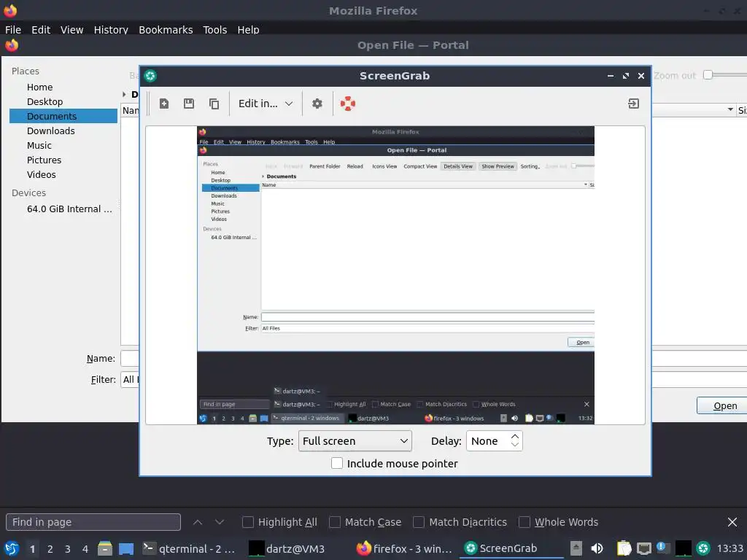The width and height of the screenshot is (747, 560).
Task: Enable Match Case checkbox
Action: [x=335, y=522]
